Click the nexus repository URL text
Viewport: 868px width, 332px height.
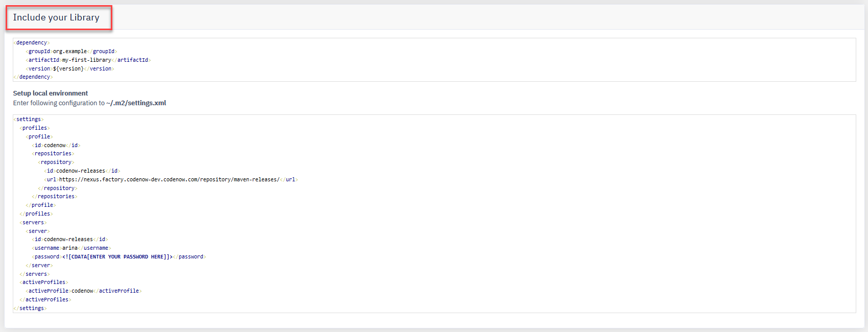pyautogui.click(x=169, y=180)
